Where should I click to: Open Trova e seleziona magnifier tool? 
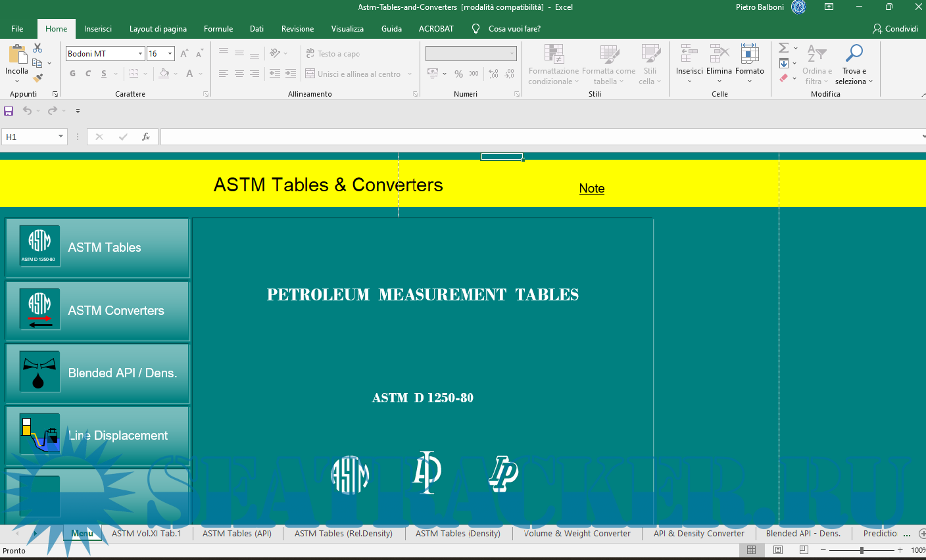click(854, 54)
